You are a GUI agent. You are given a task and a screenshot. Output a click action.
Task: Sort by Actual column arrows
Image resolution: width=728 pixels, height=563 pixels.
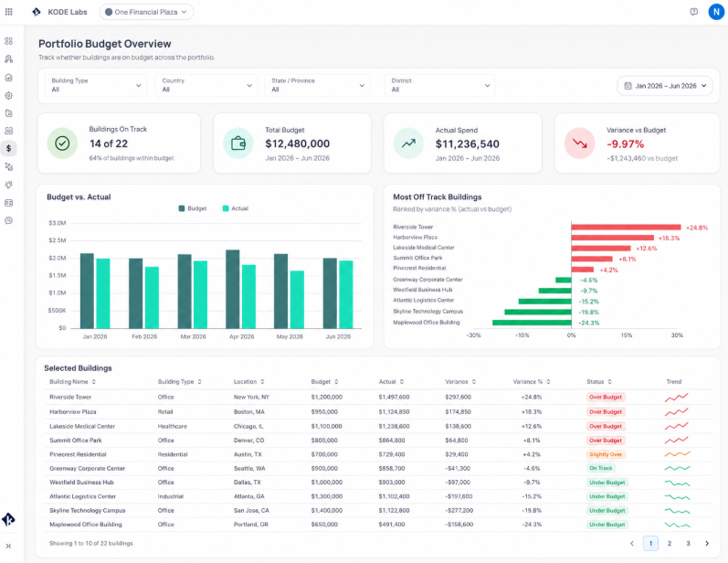click(402, 382)
